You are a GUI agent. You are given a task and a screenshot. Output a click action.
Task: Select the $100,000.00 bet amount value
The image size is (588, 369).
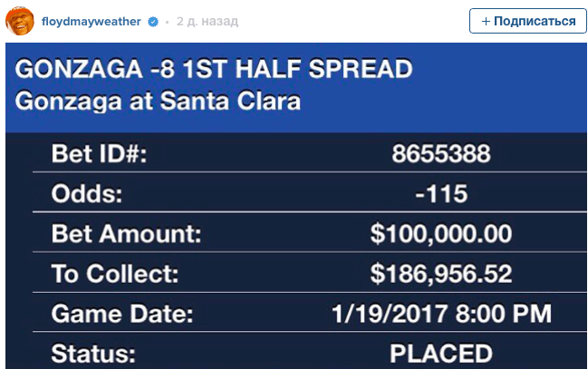(x=441, y=234)
